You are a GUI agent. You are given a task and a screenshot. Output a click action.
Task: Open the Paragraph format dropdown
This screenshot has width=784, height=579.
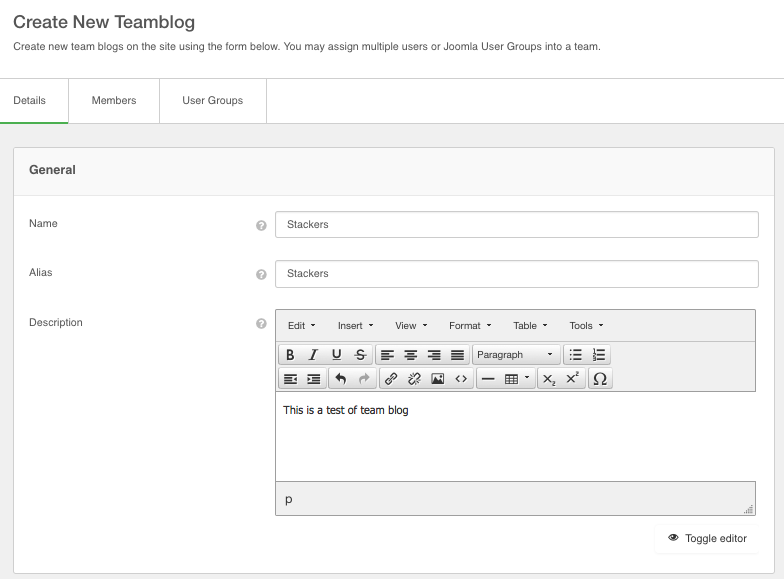tap(516, 354)
